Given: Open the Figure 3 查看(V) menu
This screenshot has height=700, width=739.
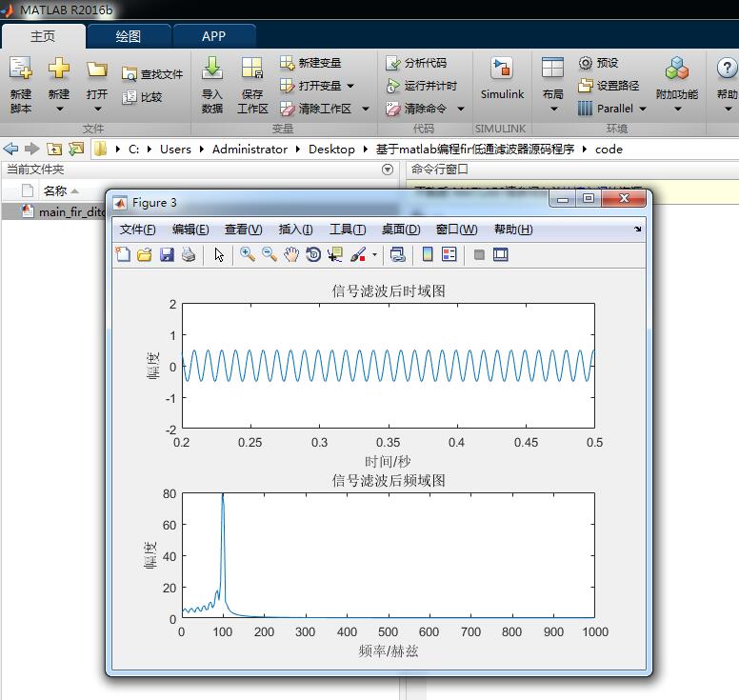Looking at the screenshot, I should coord(243,230).
